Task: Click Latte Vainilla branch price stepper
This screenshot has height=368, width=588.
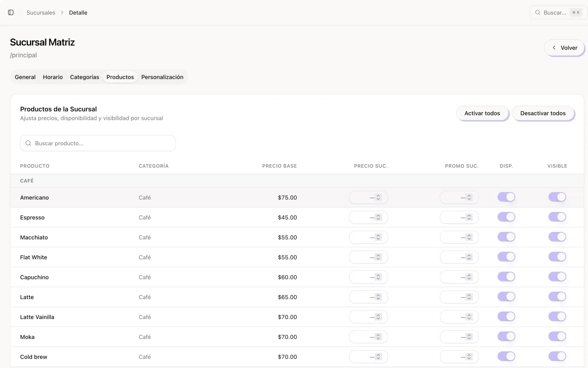Action: click(378, 317)
